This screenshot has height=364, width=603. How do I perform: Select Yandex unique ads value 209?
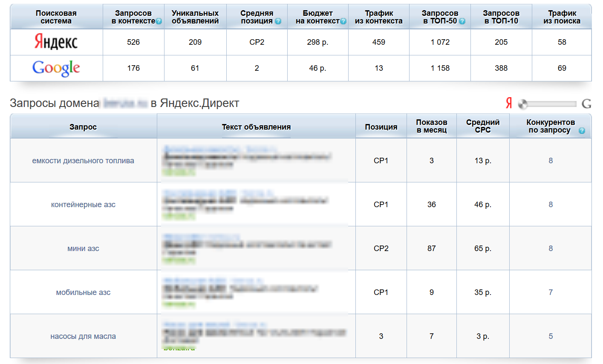(x=195, y=42)
